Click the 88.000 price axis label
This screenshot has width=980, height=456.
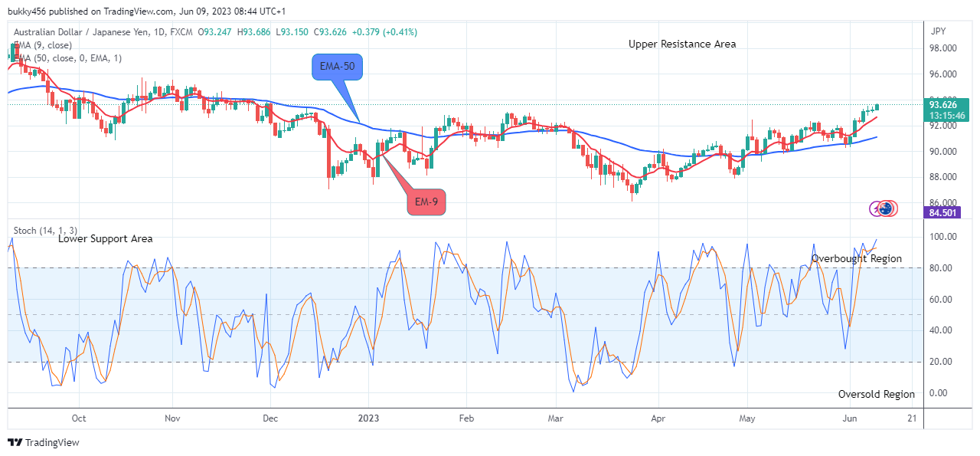[945, 177]
